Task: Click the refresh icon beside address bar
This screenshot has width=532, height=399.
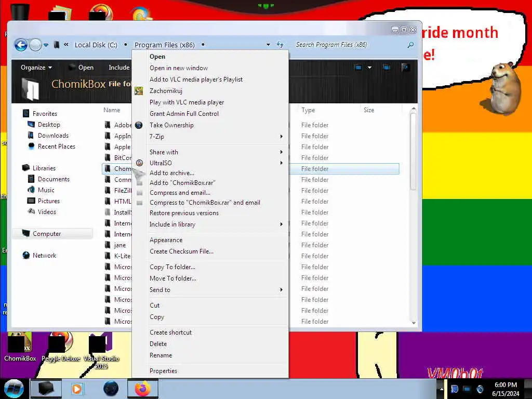Action: click(x=280, y=45)
